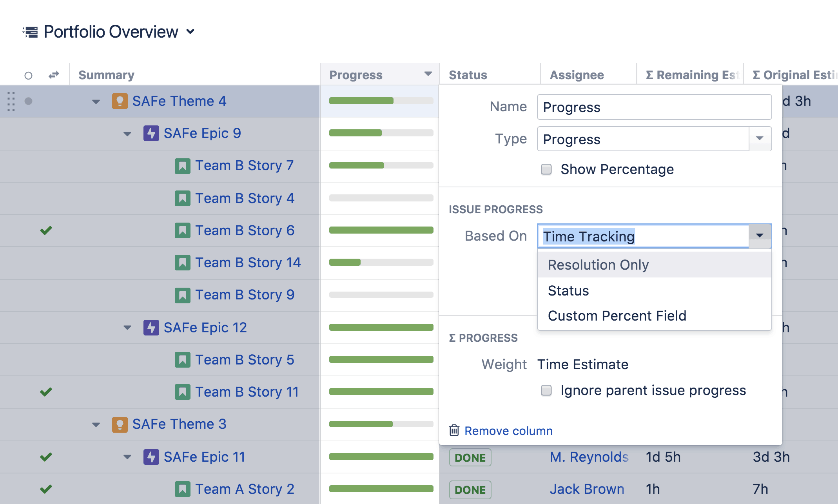Toggle the circle selector in table header

[28, 75]
